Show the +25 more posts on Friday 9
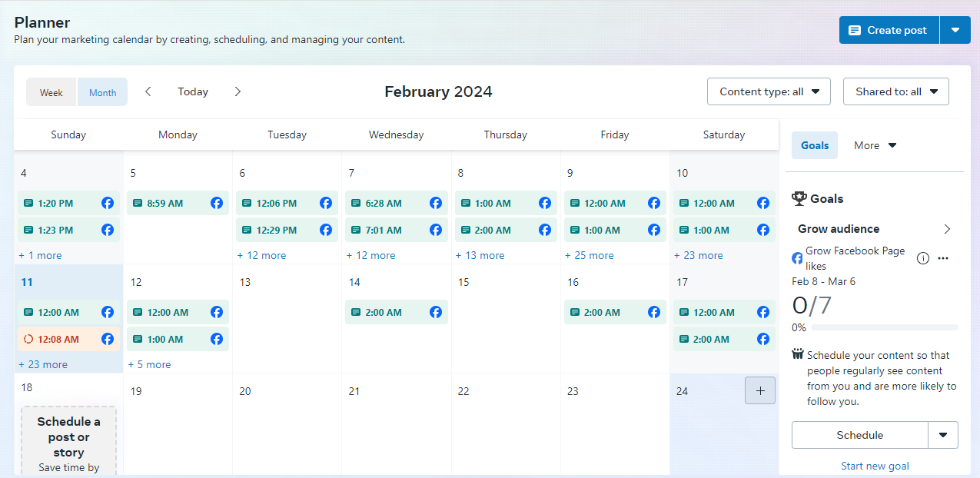The height and width of the screenshot is (478, 980). point(590,255)
